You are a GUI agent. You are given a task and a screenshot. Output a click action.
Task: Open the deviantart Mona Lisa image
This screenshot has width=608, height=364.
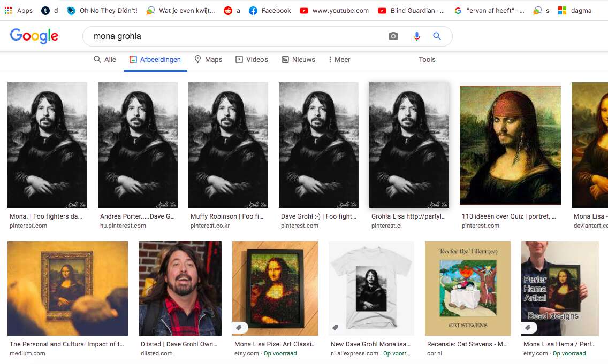[590, 145]
